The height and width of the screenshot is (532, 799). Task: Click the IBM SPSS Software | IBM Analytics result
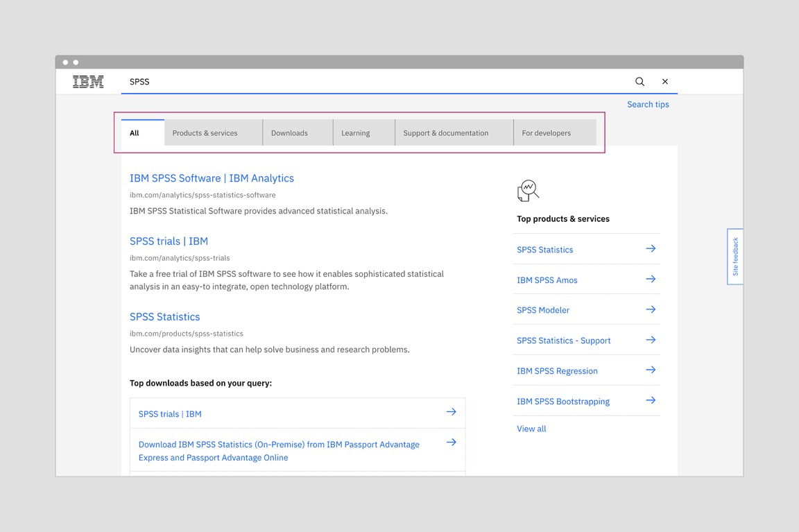[x=212, y=178]
